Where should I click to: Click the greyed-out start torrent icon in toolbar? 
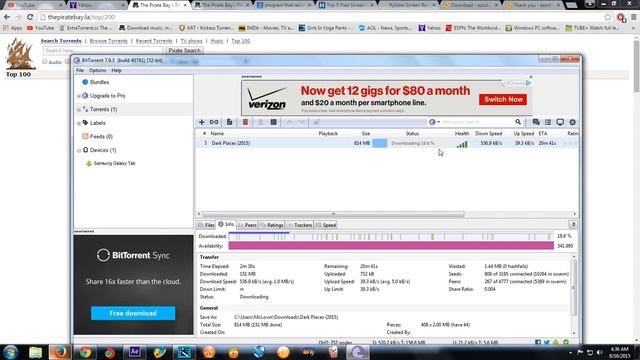pos(260,122)
